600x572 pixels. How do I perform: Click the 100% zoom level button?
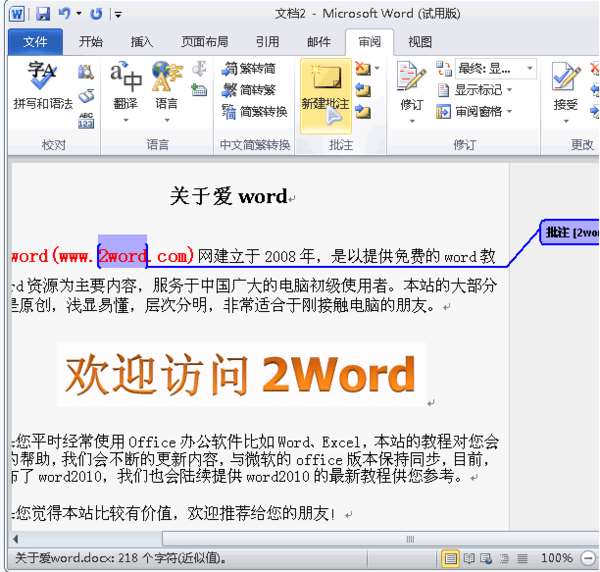(x=556, y=558)
